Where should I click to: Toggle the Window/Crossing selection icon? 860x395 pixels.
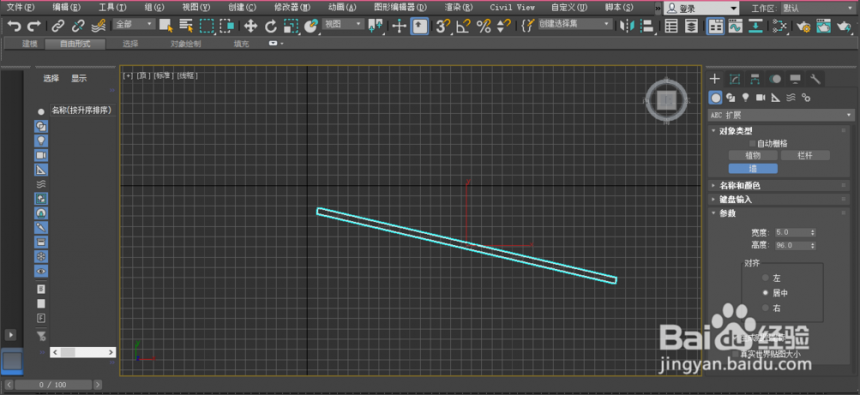(x=227, y=26)
